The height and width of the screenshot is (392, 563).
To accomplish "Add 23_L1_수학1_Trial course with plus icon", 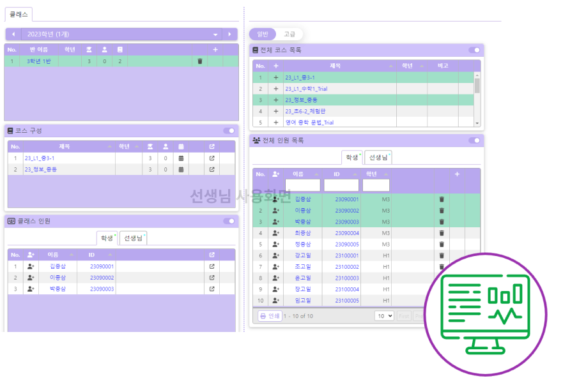I will (276, 89).
